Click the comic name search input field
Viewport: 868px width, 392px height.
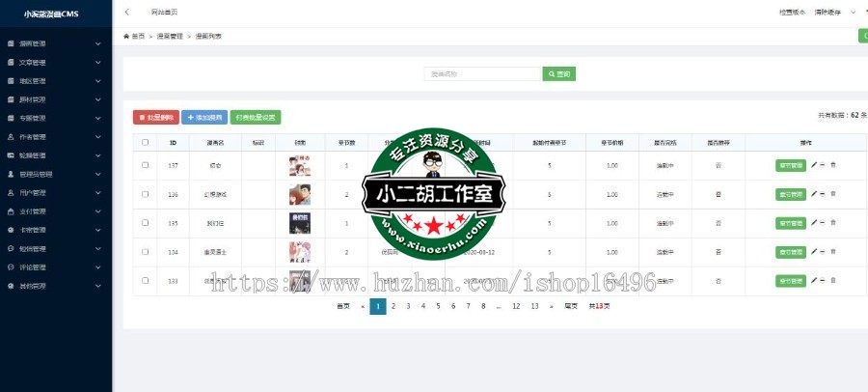point(482,73)
